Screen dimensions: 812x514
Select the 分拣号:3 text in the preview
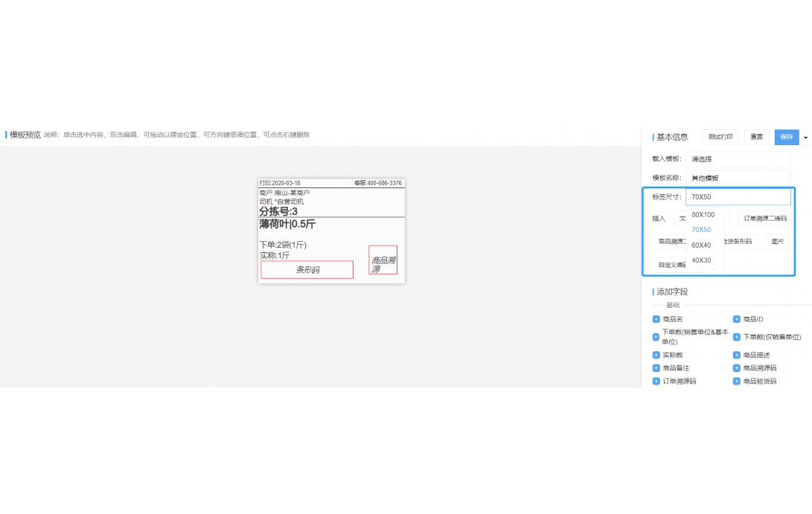point(278,211)
